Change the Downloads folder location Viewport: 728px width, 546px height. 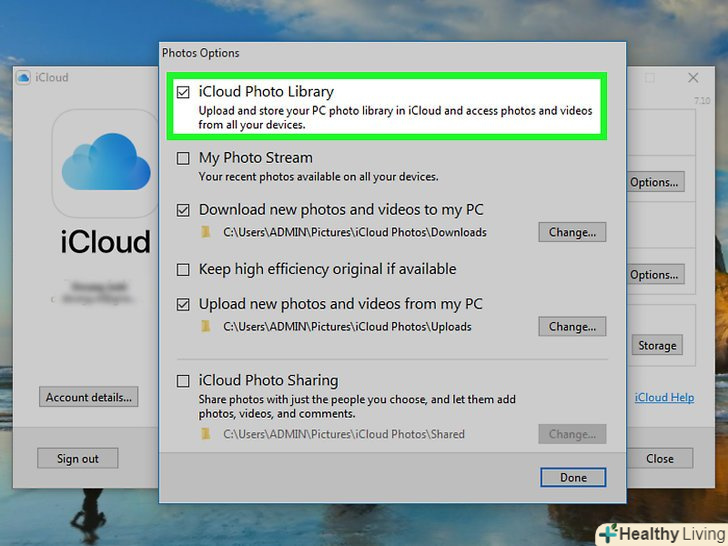coord(572,232)
